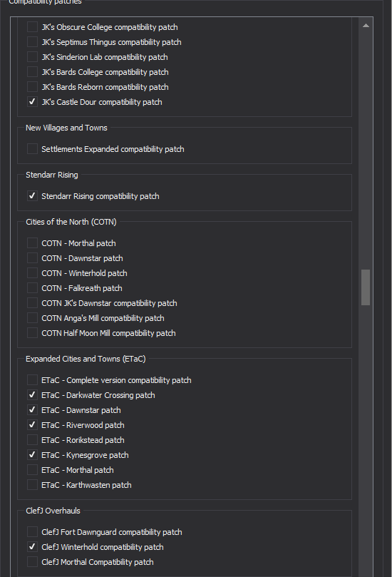This screenshot has height=577, width=392.
Task: Check the COTN - Winterhold patch
Action: (x=32, y=273)
